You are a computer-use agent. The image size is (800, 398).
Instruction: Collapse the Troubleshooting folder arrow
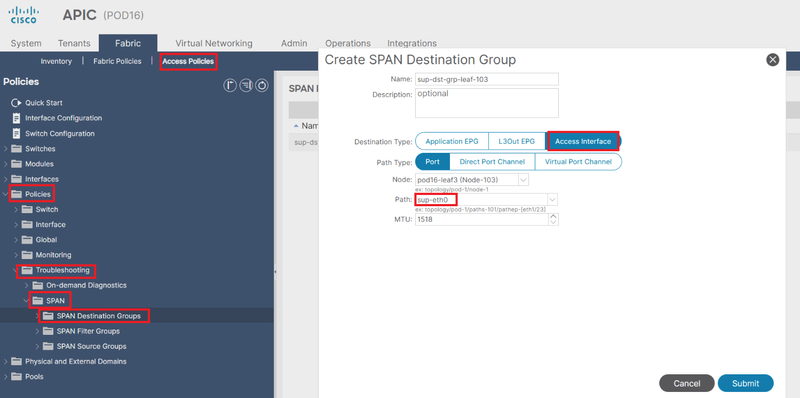pyautogui.click(x=16, y=270)
